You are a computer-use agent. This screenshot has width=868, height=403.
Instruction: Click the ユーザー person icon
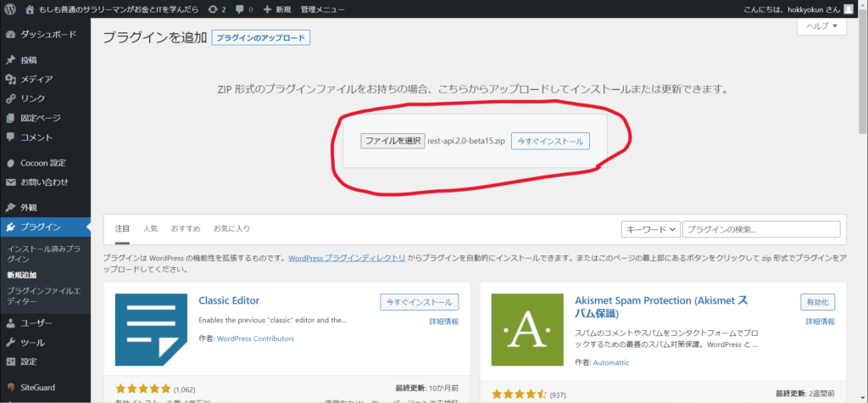point(10,323)
